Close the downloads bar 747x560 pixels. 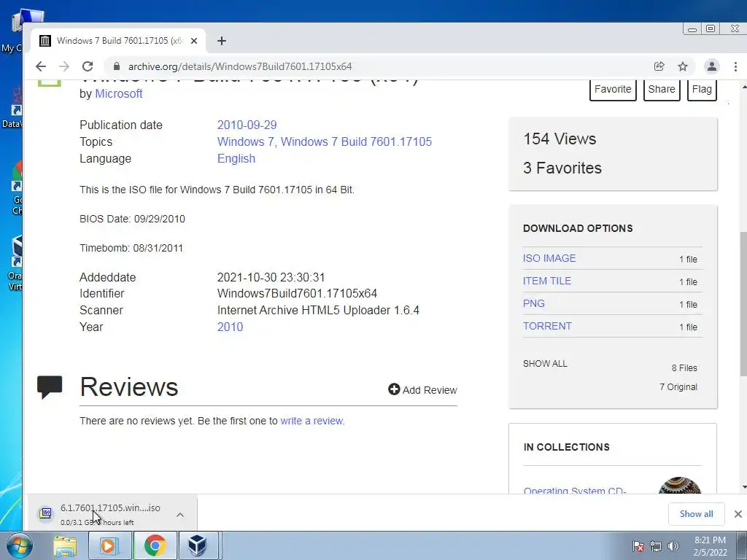click(738, 514)
